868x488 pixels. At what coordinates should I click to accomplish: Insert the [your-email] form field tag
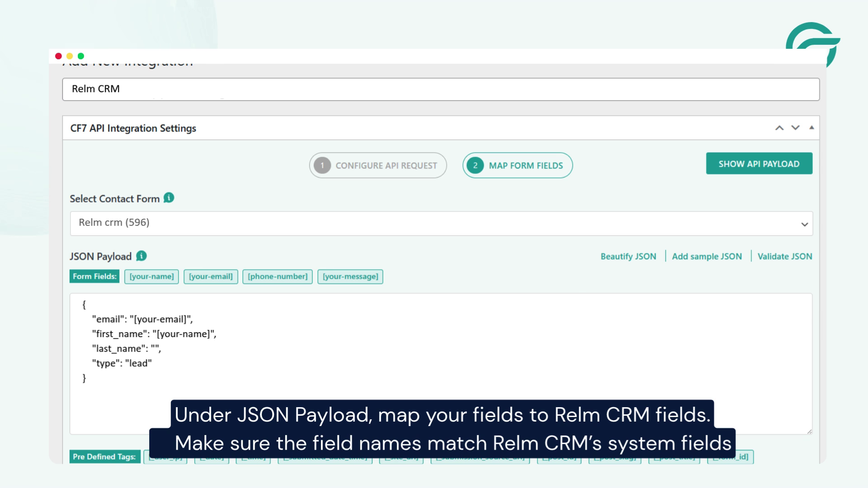pyautogui.click(x=211, y=277)
